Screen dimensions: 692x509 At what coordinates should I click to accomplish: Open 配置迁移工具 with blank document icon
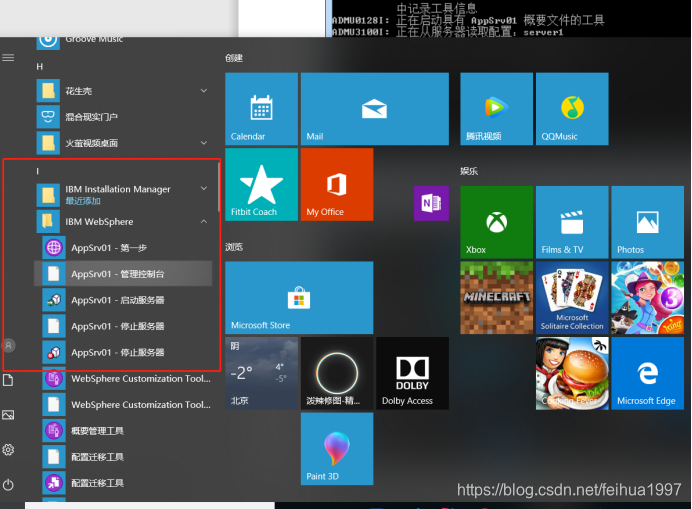point(123,457)
